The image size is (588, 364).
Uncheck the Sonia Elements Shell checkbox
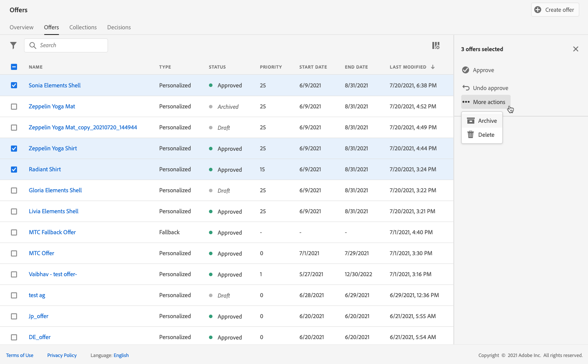(x=14, y=85)
